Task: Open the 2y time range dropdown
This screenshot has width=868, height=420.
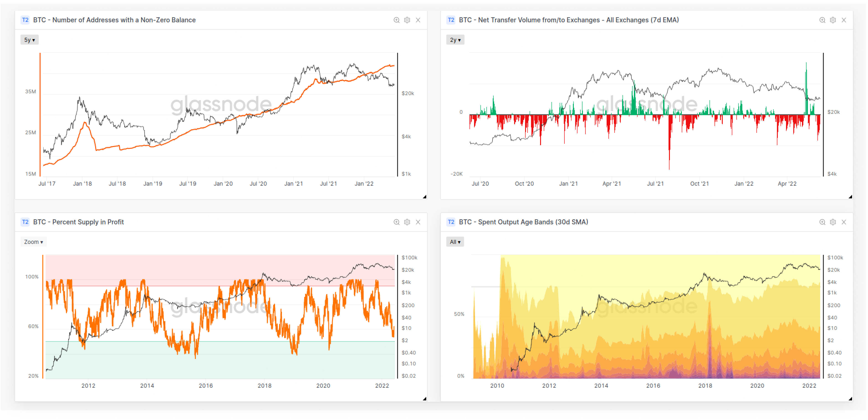Action: point(455,40)
